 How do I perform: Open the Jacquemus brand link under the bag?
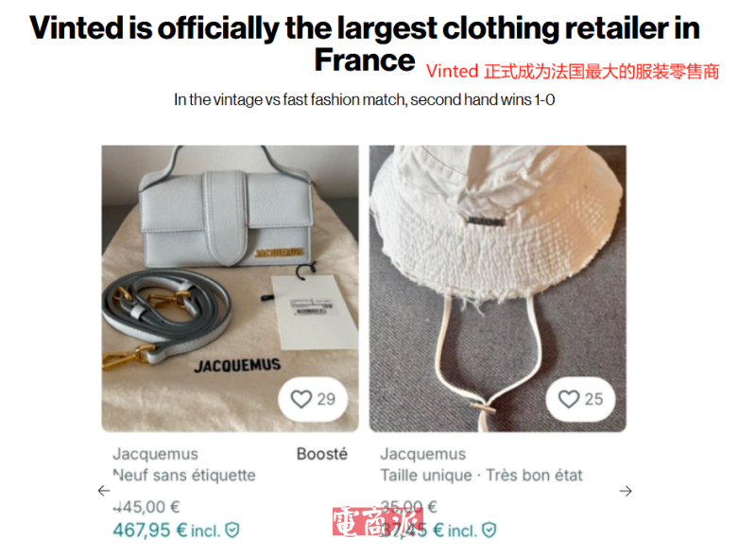(155, 454)
